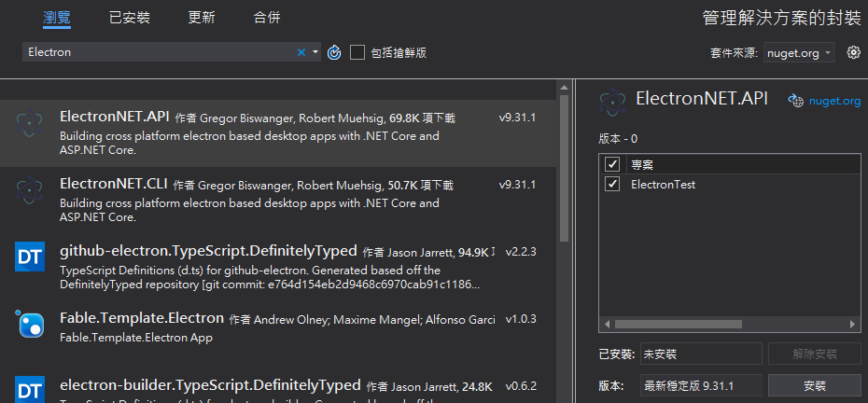The height and width of the screenshot is (403, 868).
Task: Click the 專案 column header text
Action: coord(643,164)
